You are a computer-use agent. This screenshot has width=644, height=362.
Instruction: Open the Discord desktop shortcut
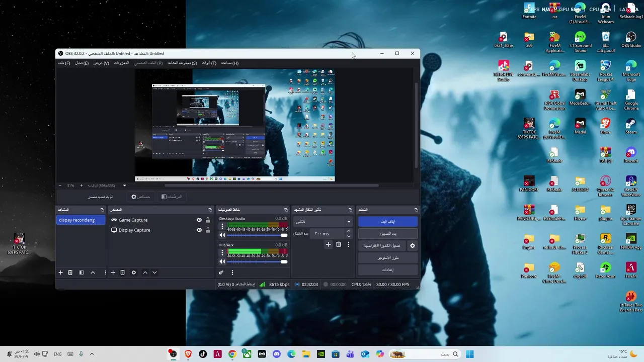click(x=631, y=155)
